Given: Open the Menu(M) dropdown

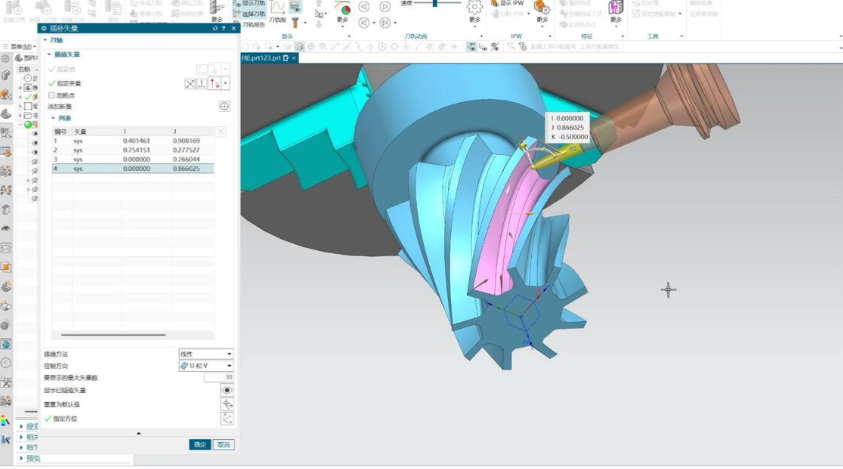Looking at the screenshot, I should click(20, 47).
